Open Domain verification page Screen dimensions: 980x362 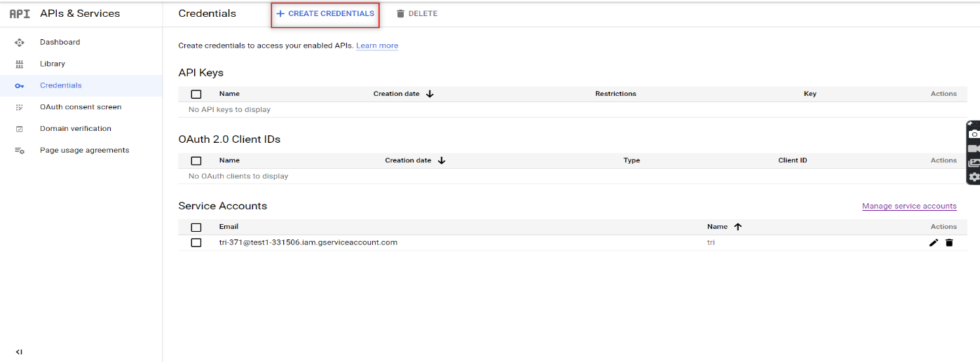pyautogui.click(x=76, y=129)
